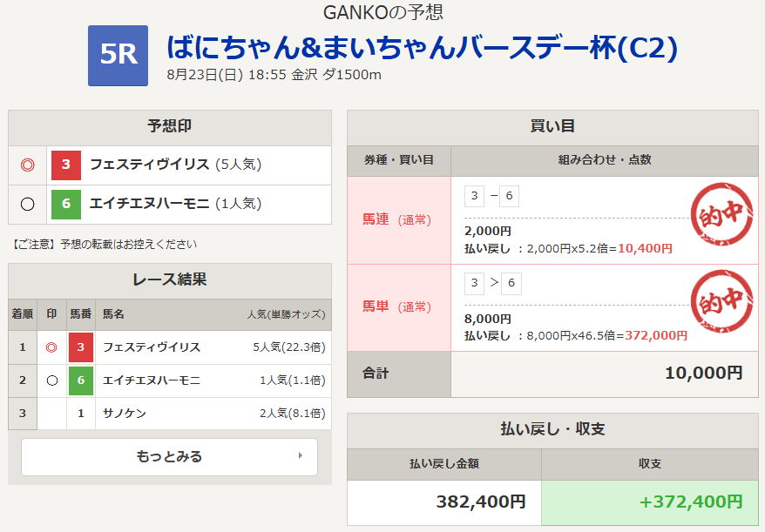Image resolution: width=765 pixels, height=532 pixels.
Task: Select horse name サノケン in results
Action: pyautogui.click(x=125, y=414)
